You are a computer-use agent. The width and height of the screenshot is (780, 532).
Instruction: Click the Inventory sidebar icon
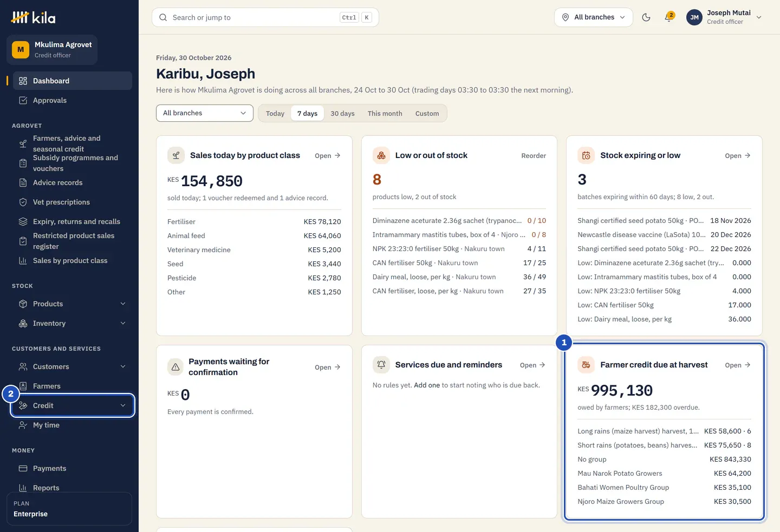[23, 323]
